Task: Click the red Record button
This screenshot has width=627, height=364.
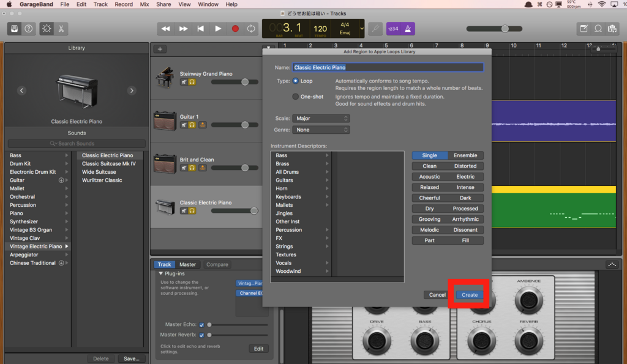Action: (x=235, y=29)
